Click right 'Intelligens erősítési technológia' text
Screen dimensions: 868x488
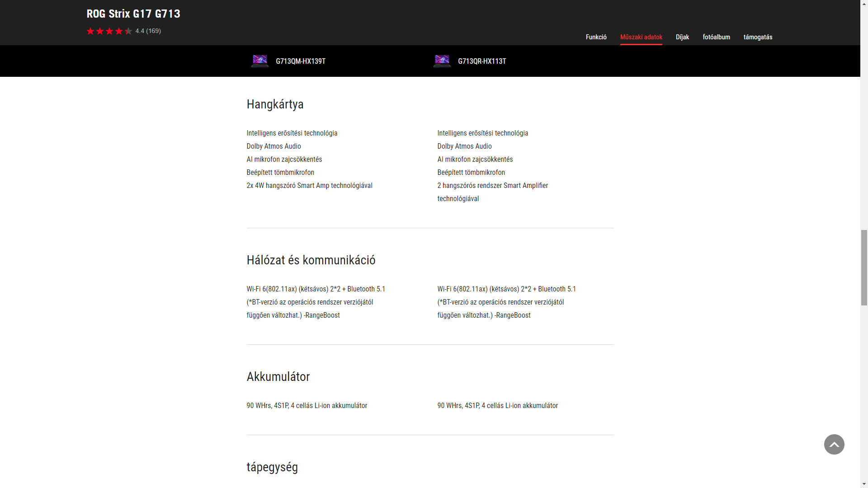click(483, 133)
